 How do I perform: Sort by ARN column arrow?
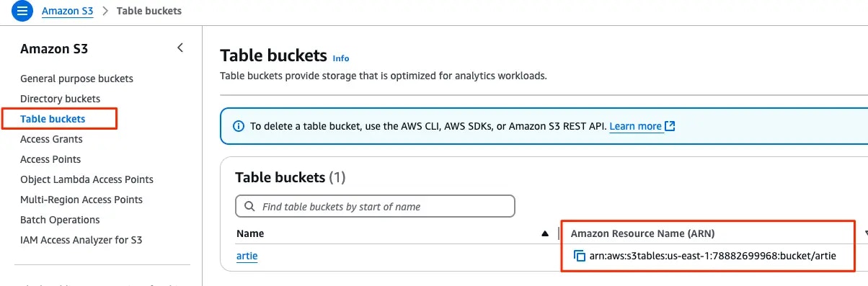(x=865, y=233)
